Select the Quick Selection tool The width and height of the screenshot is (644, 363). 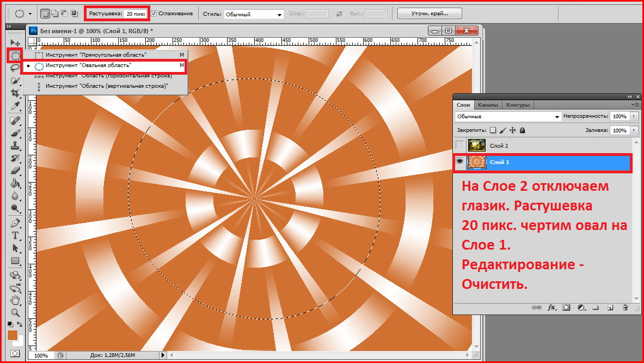15,81
